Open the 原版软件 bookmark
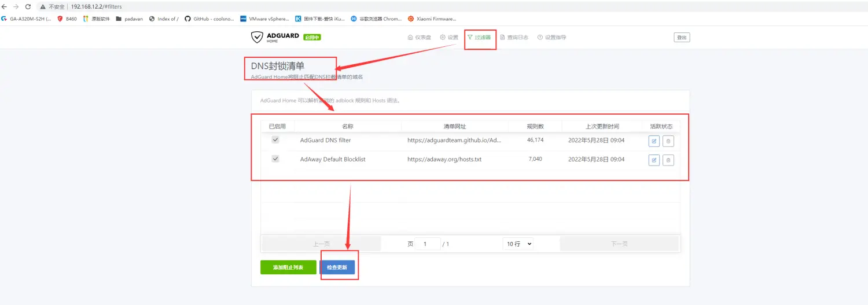This screenshot has height=305, width=868. (96, 19)
